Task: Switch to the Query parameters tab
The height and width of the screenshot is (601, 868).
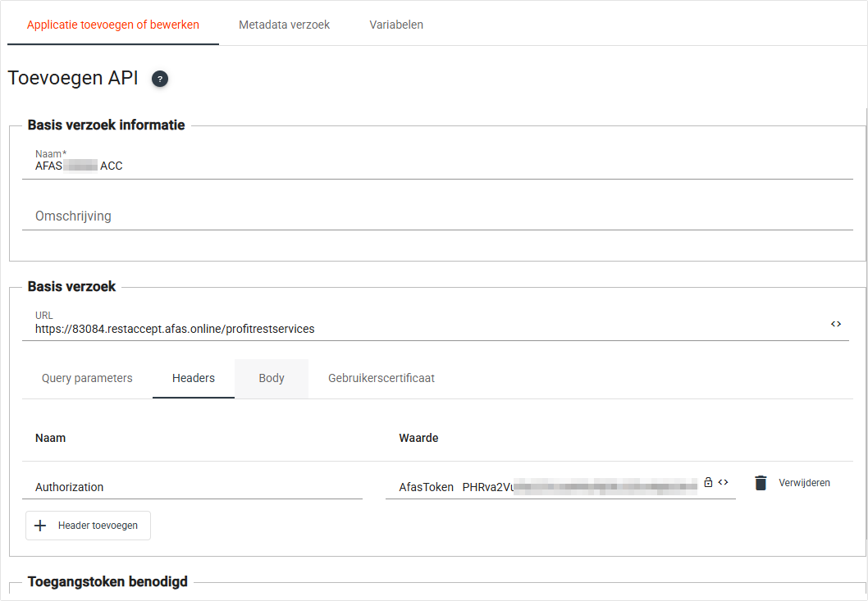Action: point(87,378)
